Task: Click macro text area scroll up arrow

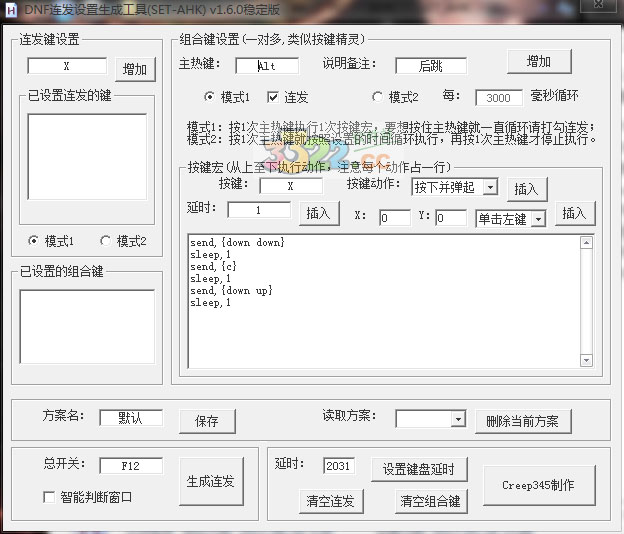Action: click(586, 242)
